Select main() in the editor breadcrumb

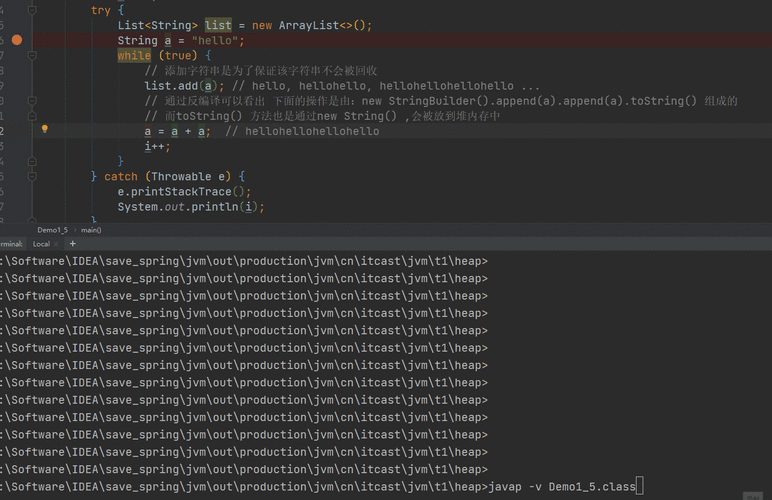(91, 229)
